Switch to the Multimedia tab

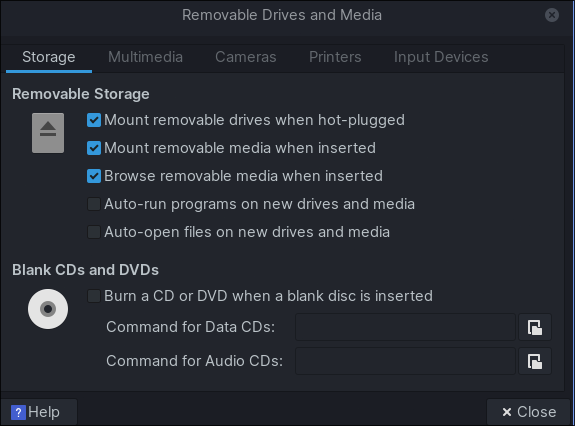tap(145, 57)
